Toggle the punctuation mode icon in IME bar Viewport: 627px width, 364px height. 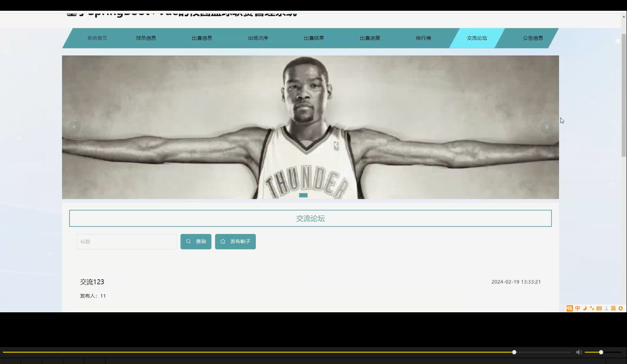592,308
